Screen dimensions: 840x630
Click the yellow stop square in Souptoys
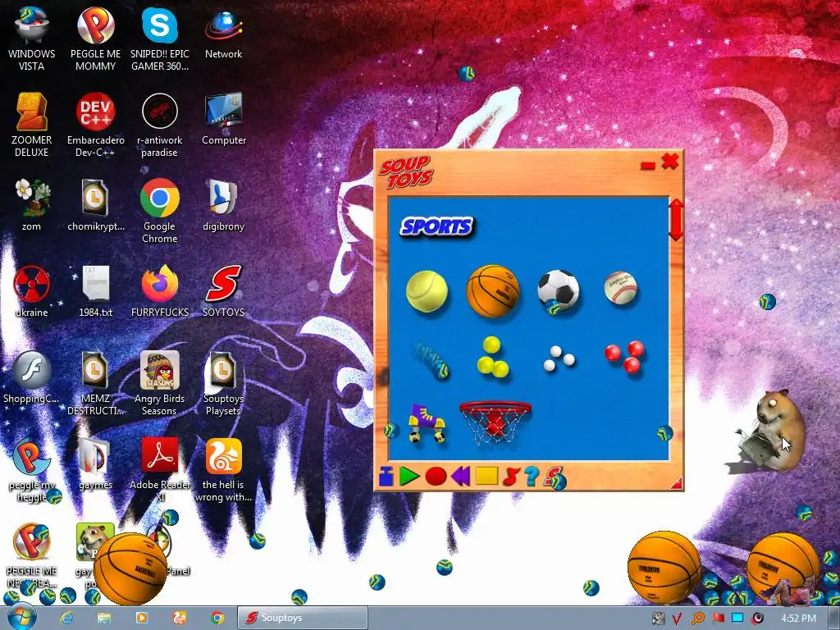pos(486,476)
